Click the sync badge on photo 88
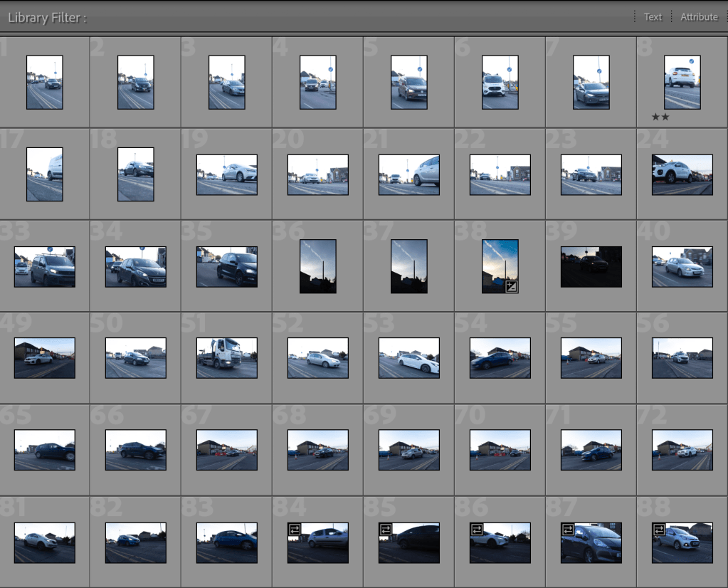This screenshot has height=588, width=728. point(658,530)
